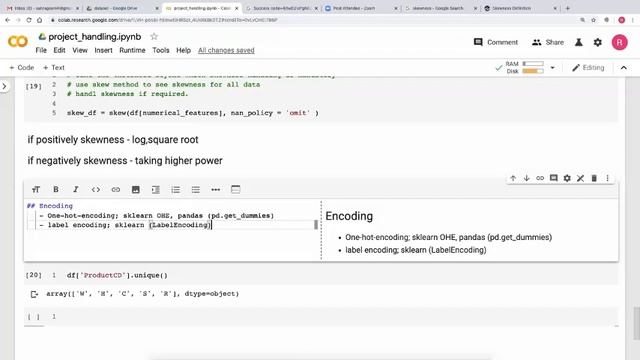Move the cell up
The height and width of the screenshot is (360, 640).
point(513,178)
